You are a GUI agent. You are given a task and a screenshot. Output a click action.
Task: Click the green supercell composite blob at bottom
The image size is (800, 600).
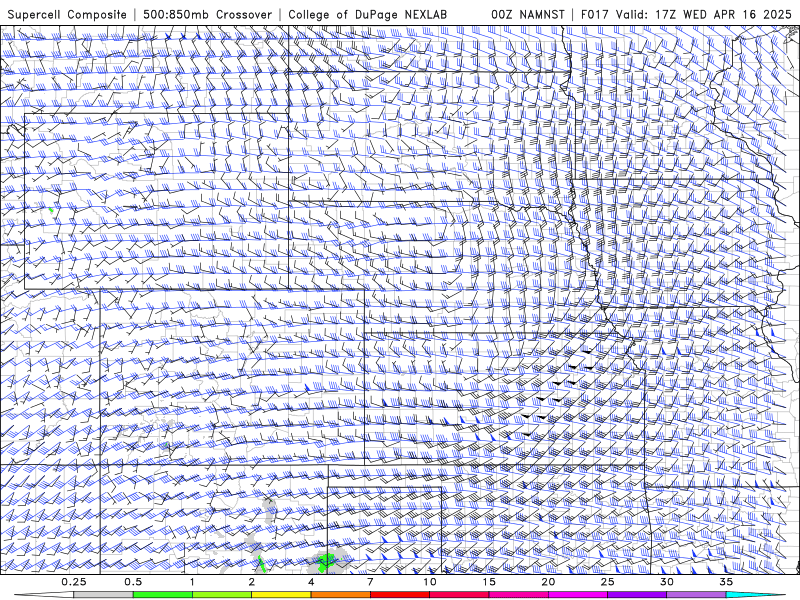pyautogui.click(x=327, y=562)
